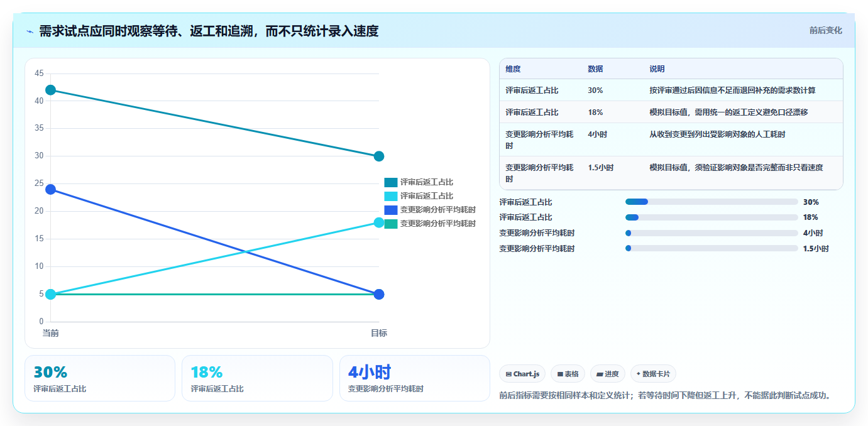Click the progress bar showing 30%
868x426 pixels.
711,202
